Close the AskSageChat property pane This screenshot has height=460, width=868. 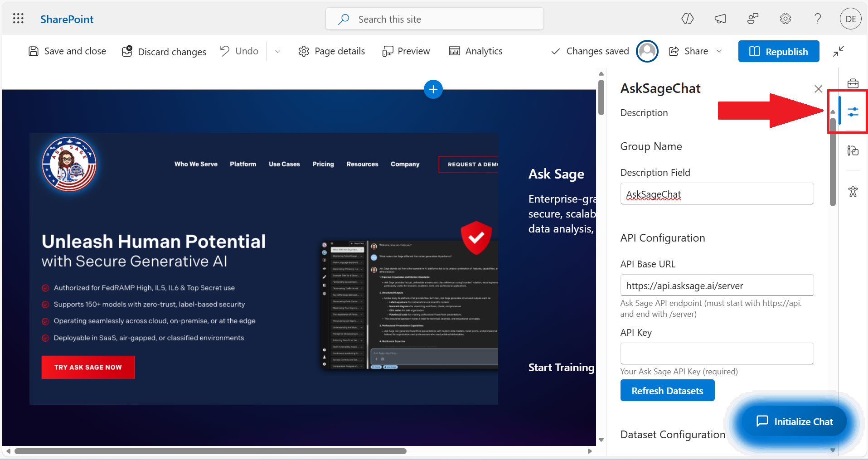(x=818, y=89)
